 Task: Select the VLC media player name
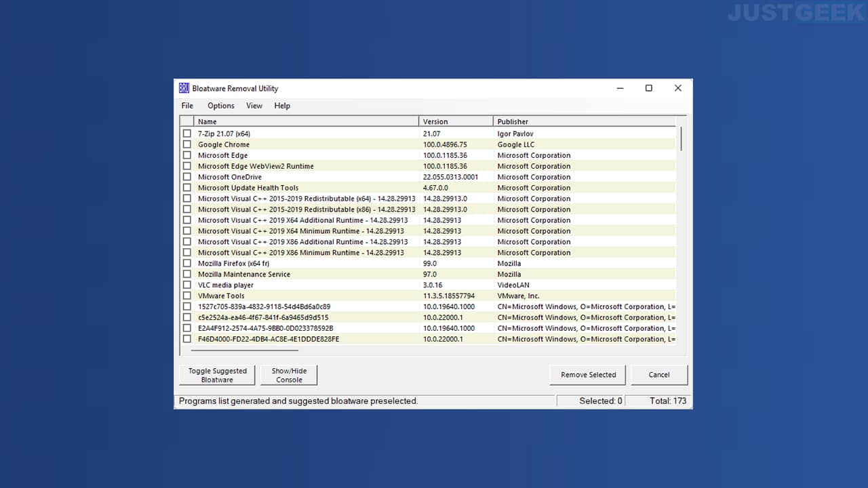pos(226,285)
